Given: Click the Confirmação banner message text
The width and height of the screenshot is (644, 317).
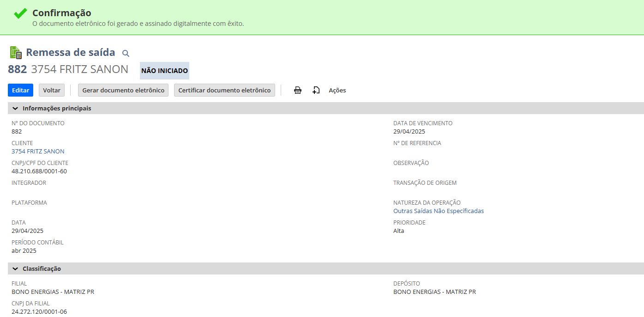Looking at the screenshot, I should point(138,23).
